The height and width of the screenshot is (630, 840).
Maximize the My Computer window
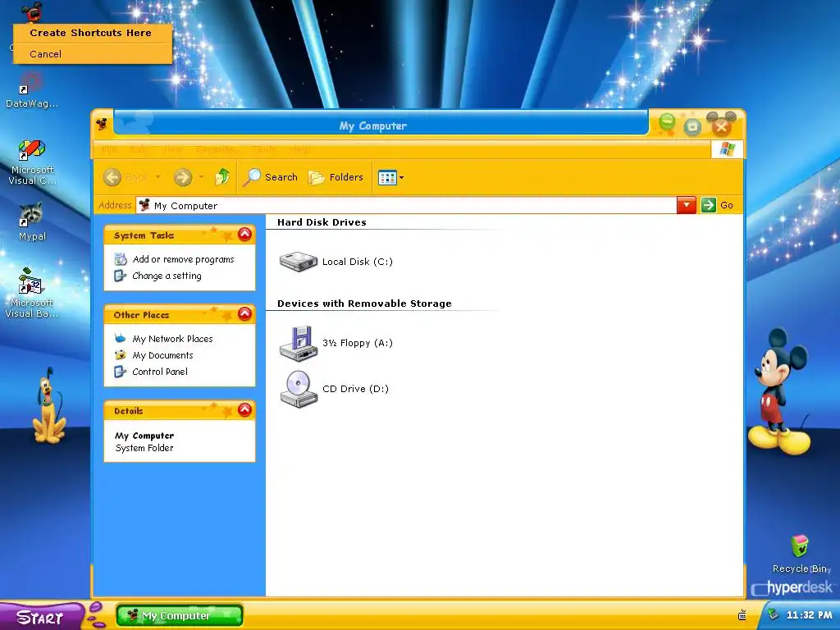692,126
